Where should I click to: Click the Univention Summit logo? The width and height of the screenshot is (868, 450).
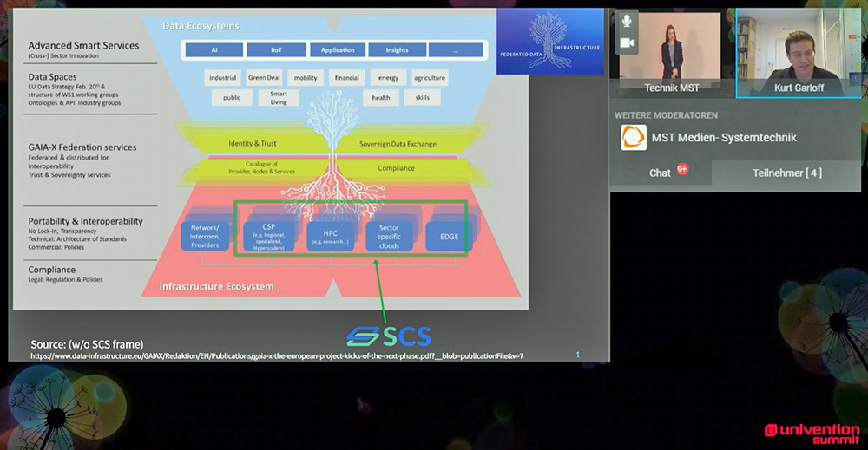tap(812, 430)
